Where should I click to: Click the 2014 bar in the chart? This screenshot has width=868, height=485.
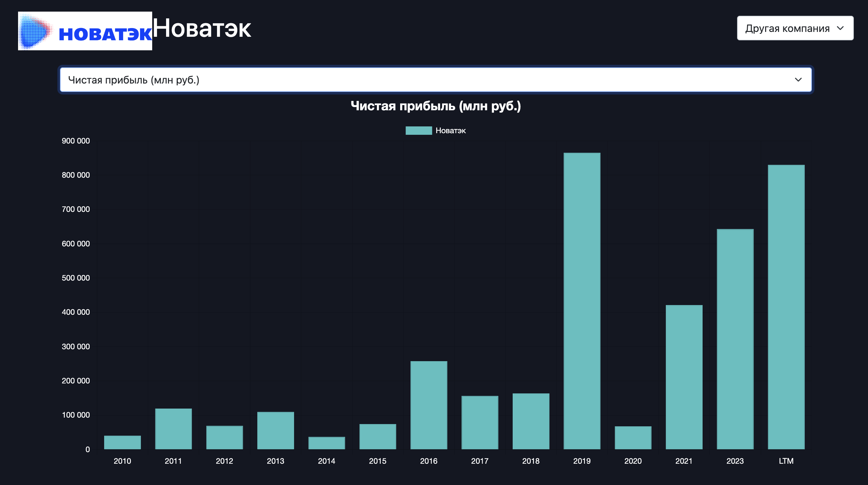(327, 443)
